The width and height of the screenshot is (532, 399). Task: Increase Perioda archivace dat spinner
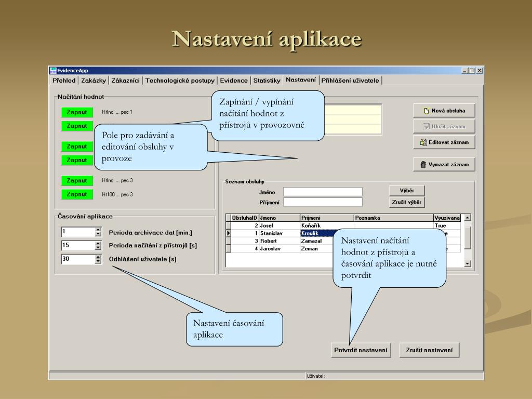coord(98,230)
